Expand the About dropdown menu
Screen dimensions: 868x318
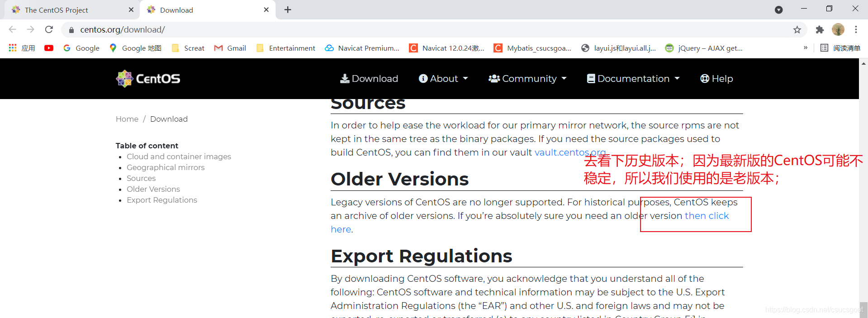coord(443,79)
